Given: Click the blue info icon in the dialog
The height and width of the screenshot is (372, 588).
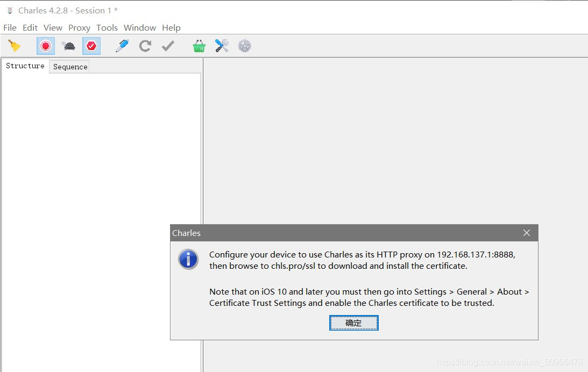Looking at the screenshot, I should click(188, 259).
